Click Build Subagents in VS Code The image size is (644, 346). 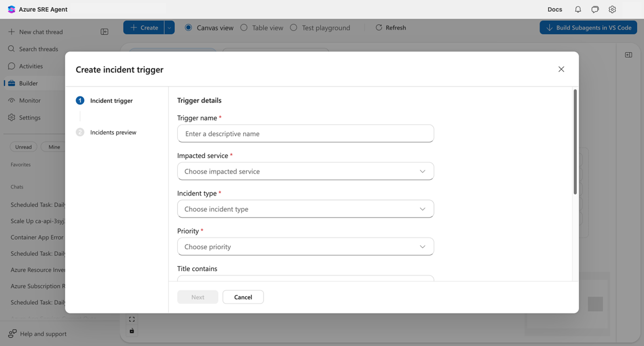(588, 27)
